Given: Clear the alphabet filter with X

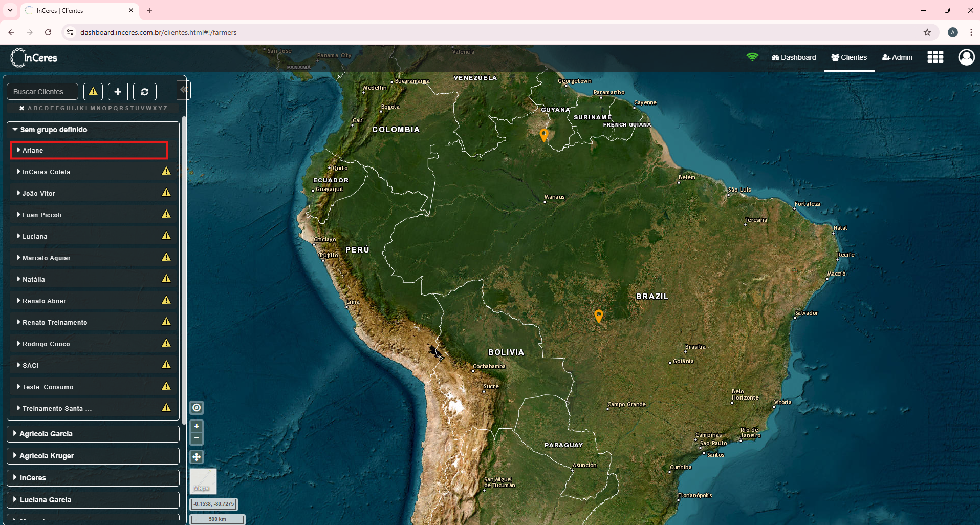Looking at the screenshot, I should click(21, 108).
